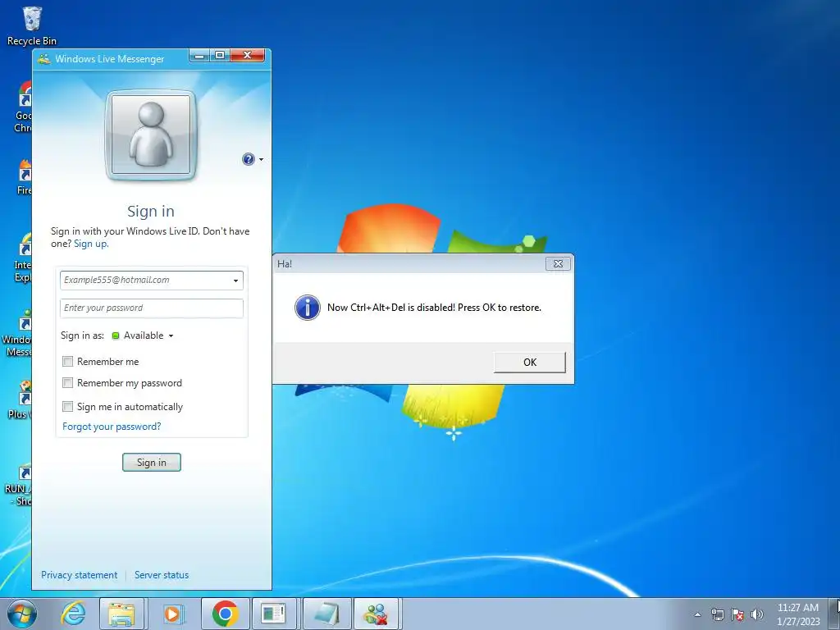Enable Remember my password

pyautogui.click(x=67, y=383)
